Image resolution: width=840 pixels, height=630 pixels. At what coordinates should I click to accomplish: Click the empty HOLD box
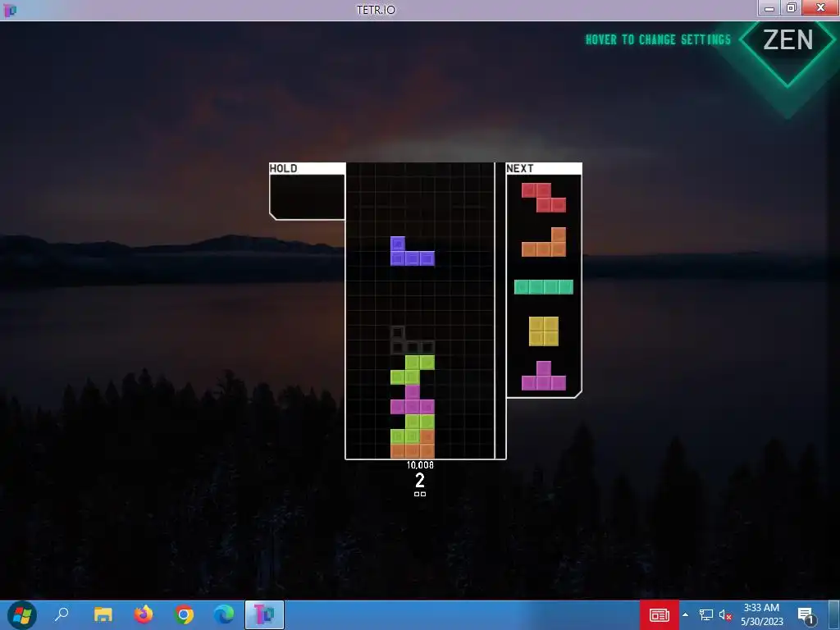[x=307, y=197]
